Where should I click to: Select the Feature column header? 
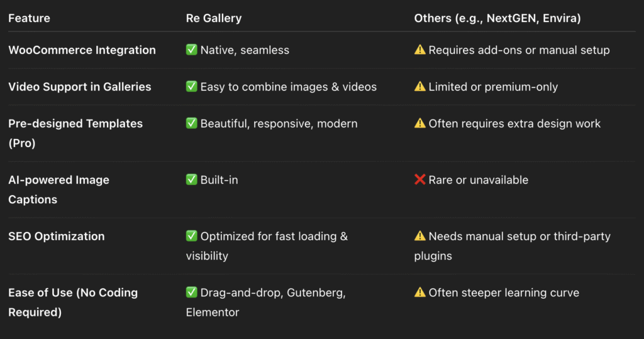(x=29, y=18)
